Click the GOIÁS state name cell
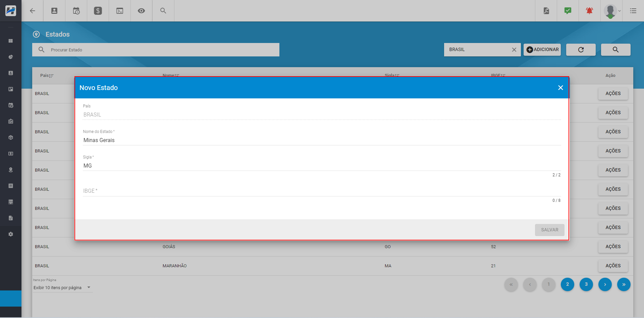Screen dimensions: 644x318 click(169, 246)
